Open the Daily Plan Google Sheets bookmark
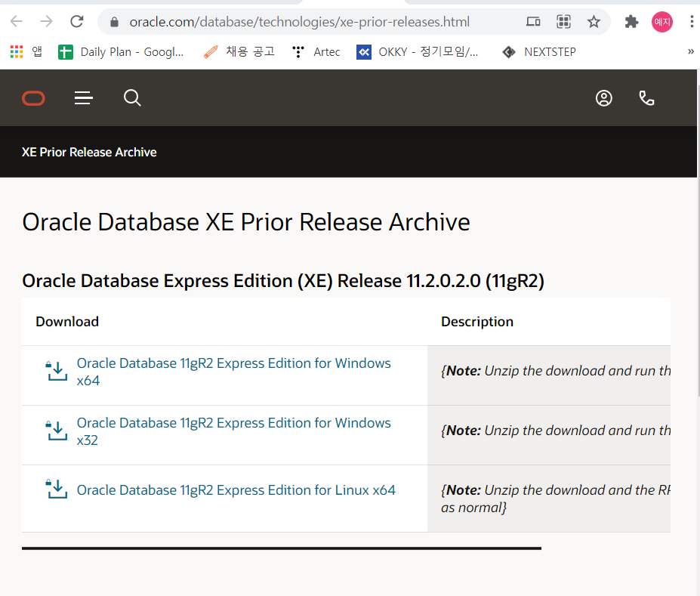The width and height of the screenshot is (700, 596). [121, 52]
